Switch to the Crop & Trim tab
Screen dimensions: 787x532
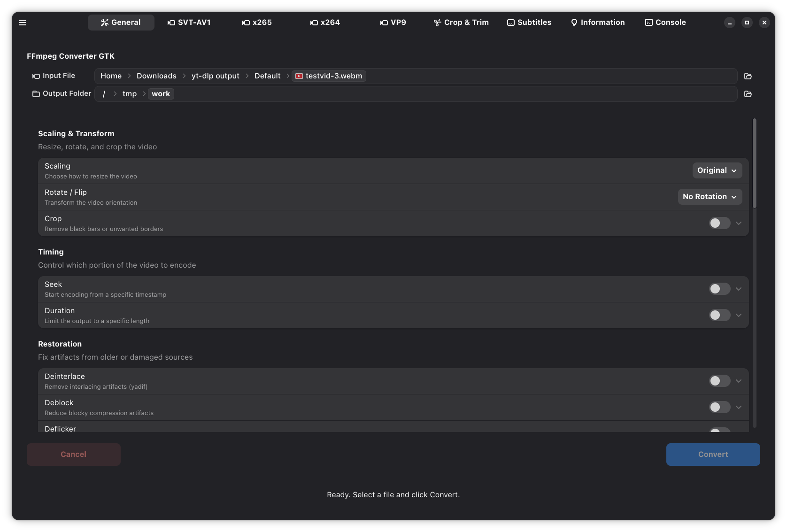tap(462, 23)
